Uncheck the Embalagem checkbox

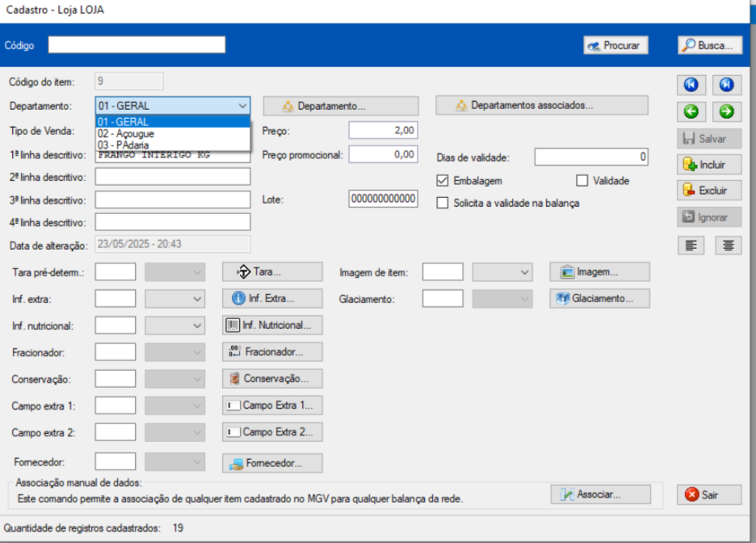point(442,181)
